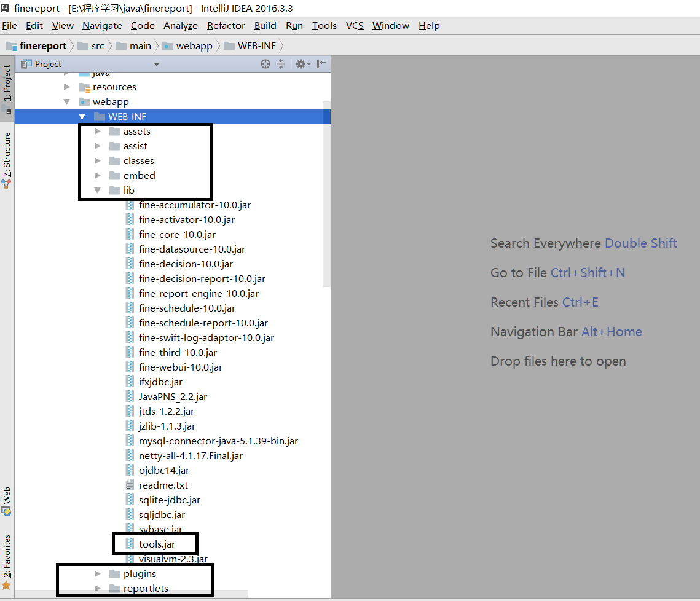Toggle the 1: Project side tool tab
This screenshot has width=700, height=601.
coord(7,88)
